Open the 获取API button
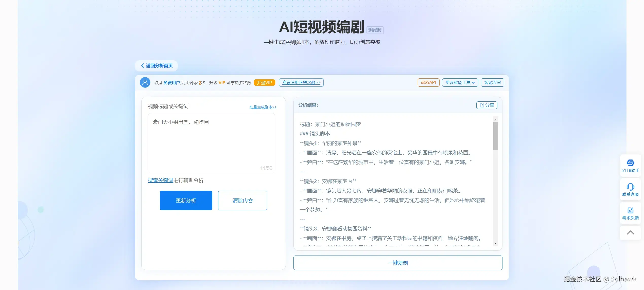Image resolution: width=644 pixels, height=290 pixels. (428, 83)
